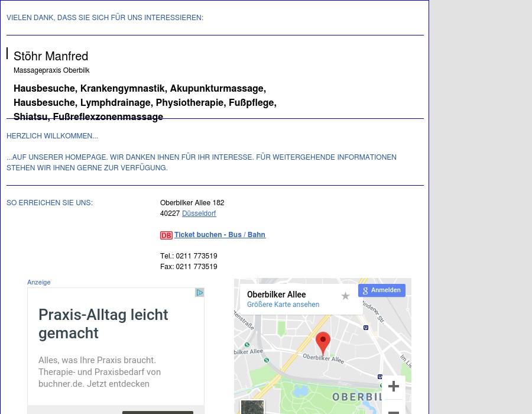
Task: Click the red DB railway logo
Action: coord(166,235)
